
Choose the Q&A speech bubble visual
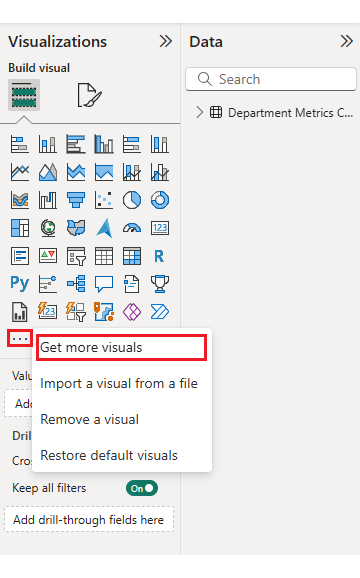(x=104, y=284)
